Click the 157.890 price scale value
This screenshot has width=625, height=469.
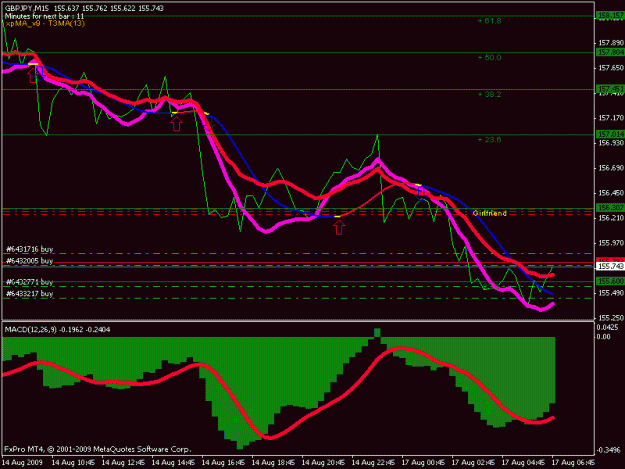tap(611, 43)
